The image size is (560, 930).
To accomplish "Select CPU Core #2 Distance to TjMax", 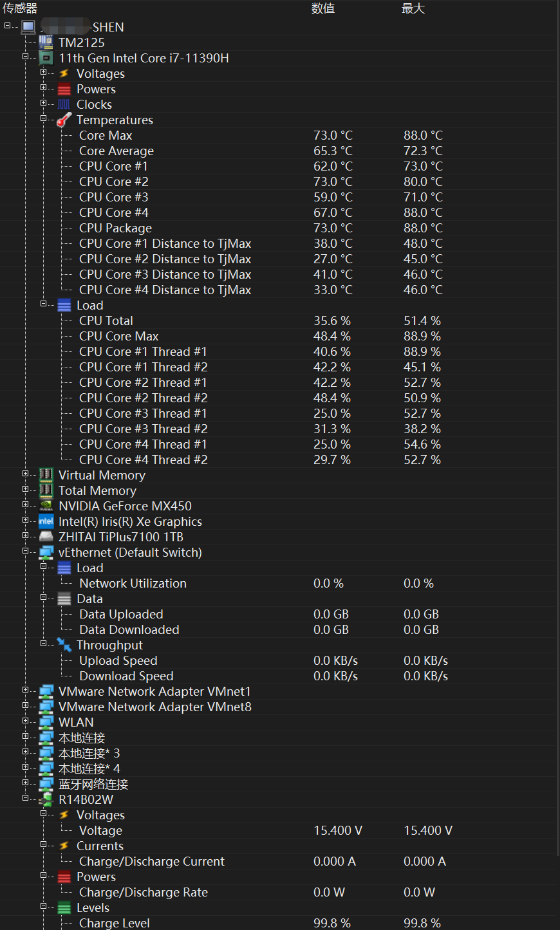I will (278, 259).
